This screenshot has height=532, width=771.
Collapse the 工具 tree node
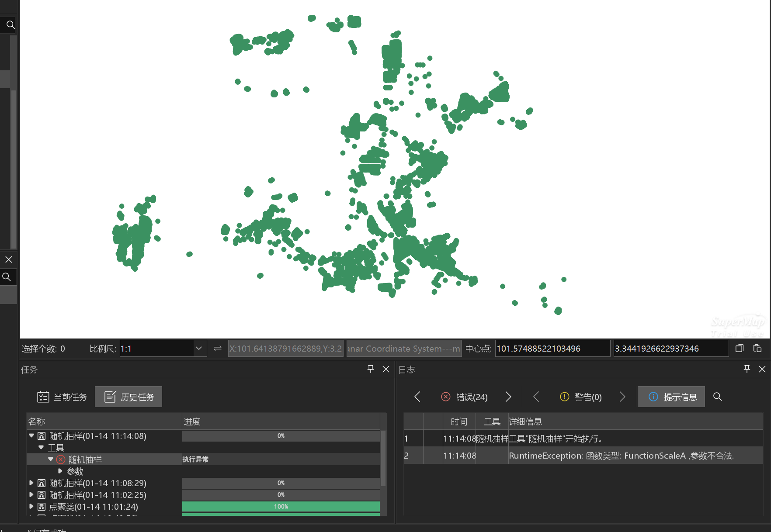(x=41, y=447)
